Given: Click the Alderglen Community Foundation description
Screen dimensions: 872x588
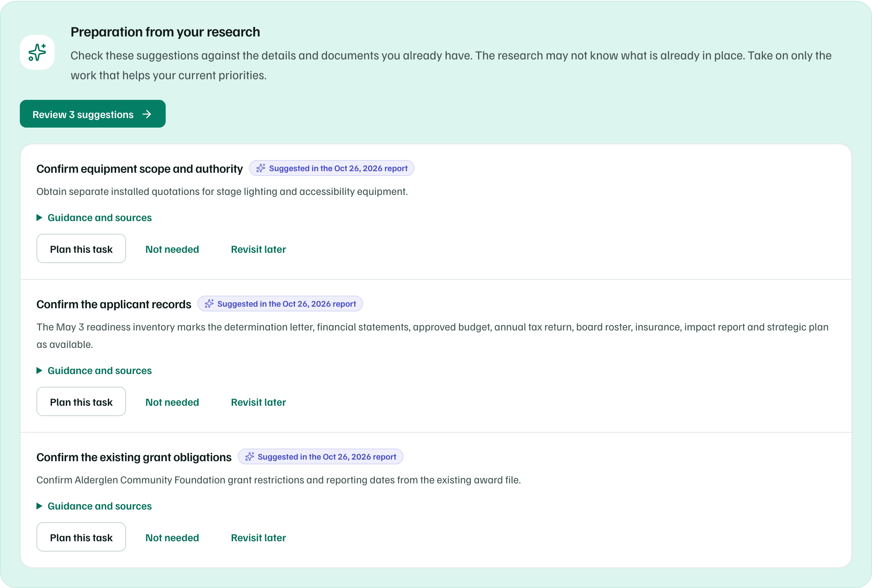Looking at the screenshot, I should 279,480.
